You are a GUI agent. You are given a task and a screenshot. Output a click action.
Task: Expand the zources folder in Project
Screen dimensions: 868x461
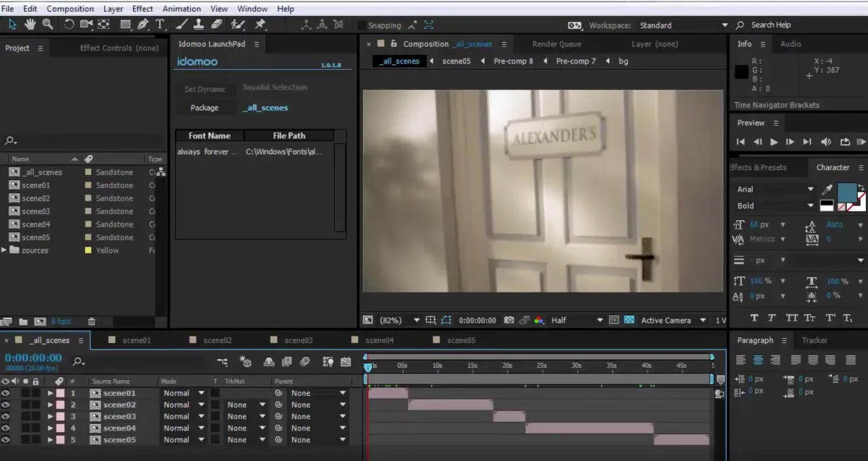5,250
